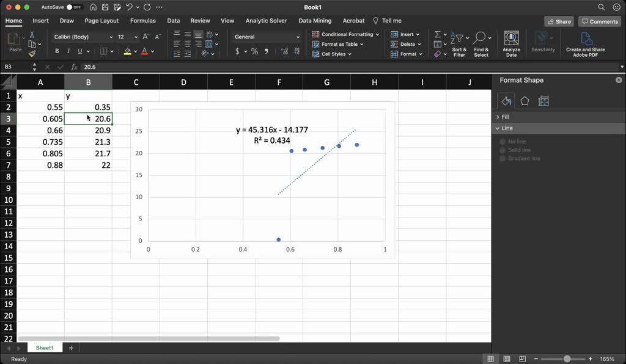Open Find & Select
Image resolution: width=626 pixels, height=364 pixels.
point(481,43)
